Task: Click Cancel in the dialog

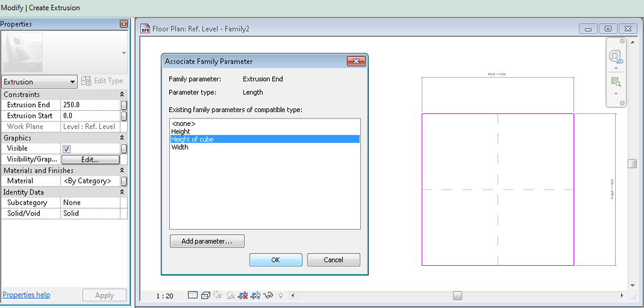Action: [x=333, y=260]
